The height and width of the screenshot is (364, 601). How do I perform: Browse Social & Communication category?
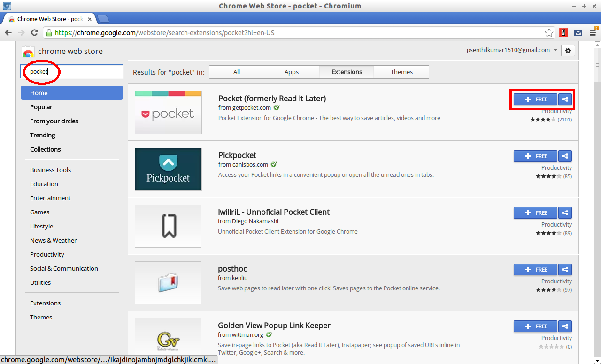click(x=64, y=268)
